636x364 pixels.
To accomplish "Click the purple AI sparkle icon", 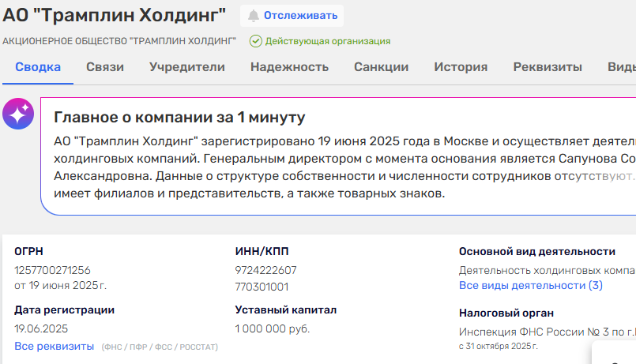I will click(x=18, y=114).
